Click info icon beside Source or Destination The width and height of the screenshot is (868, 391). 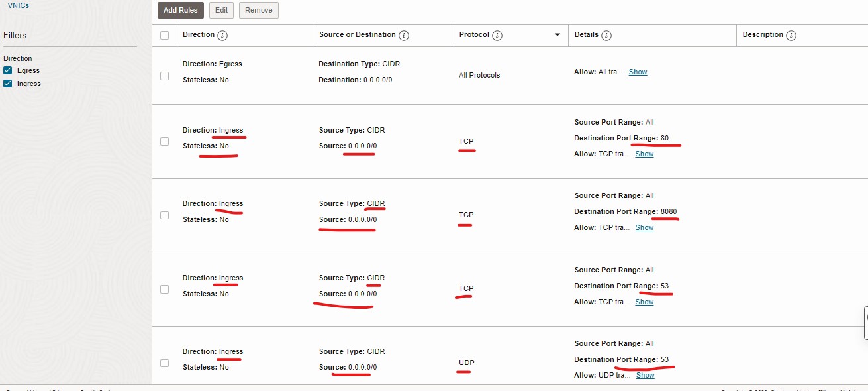[404, 36]
